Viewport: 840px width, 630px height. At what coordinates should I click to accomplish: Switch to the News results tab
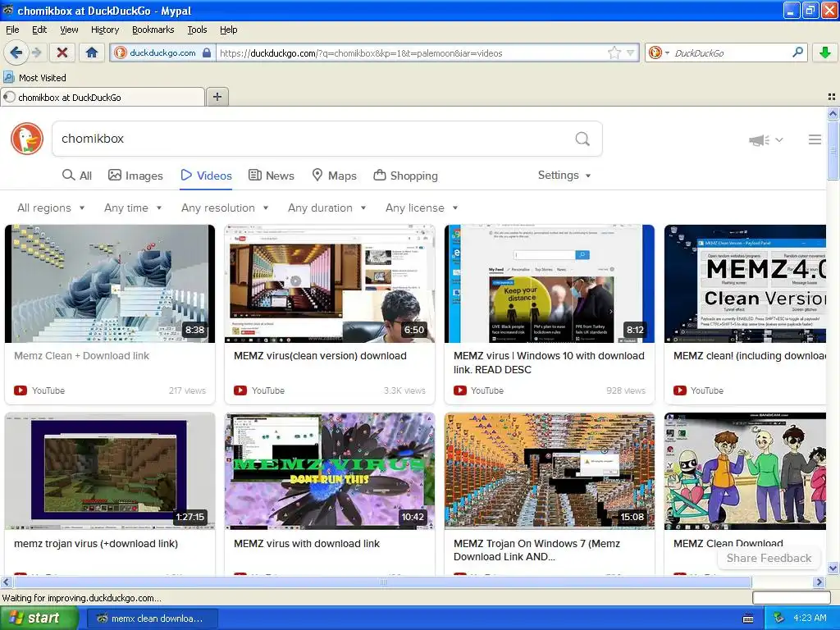tap(272, 176)
